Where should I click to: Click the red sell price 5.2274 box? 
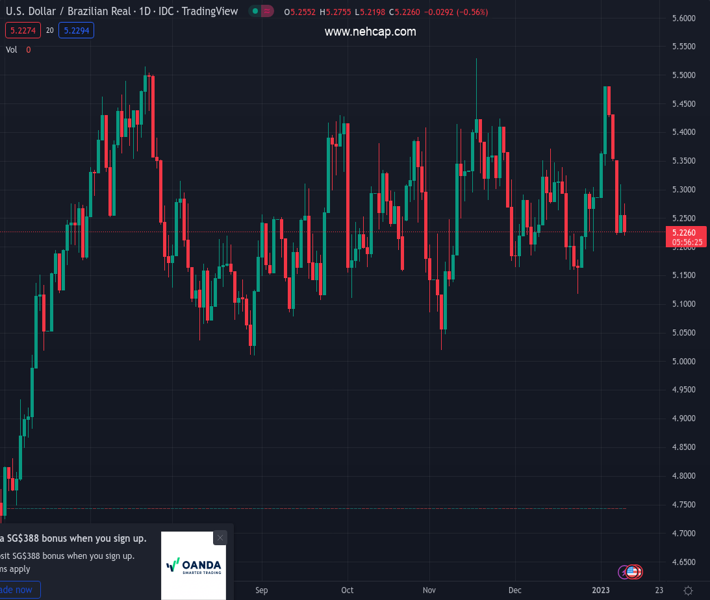click(x=22, y=31)
